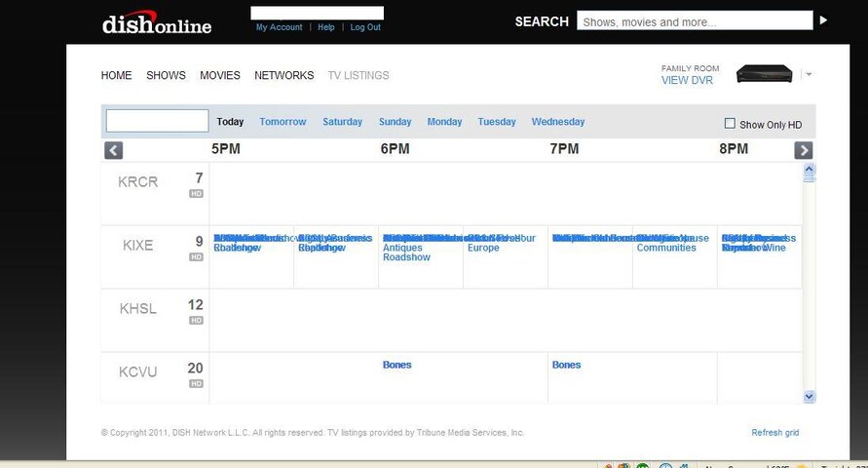Image resolution: width=868 pixels, height=468 pixels.
Task: Open Bones listing at 6PM
Action: coord(396,365)
